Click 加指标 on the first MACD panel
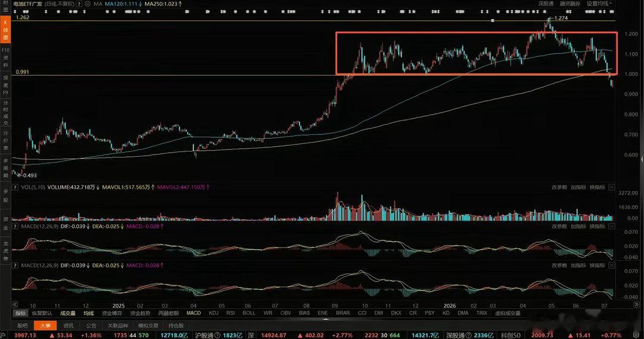The width and height of the screenshot is (644, 339). (x=578, y=226)
